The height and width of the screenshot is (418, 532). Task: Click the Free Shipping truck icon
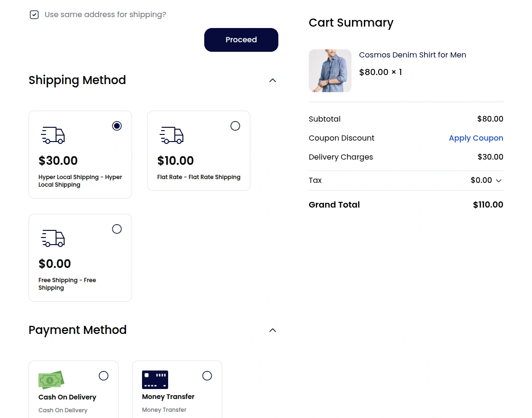point(53,238)
